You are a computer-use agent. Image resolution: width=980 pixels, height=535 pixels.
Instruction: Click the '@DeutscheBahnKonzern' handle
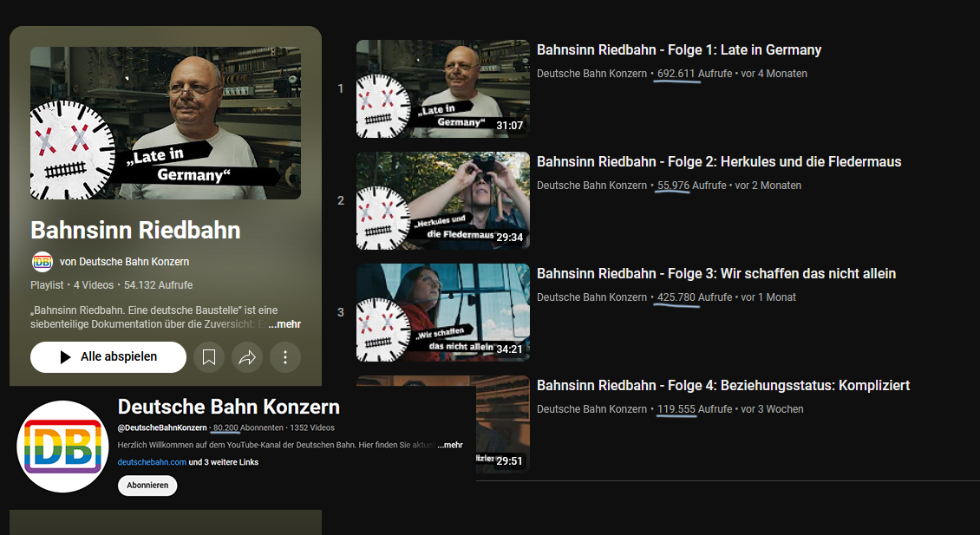click(162, 428)
